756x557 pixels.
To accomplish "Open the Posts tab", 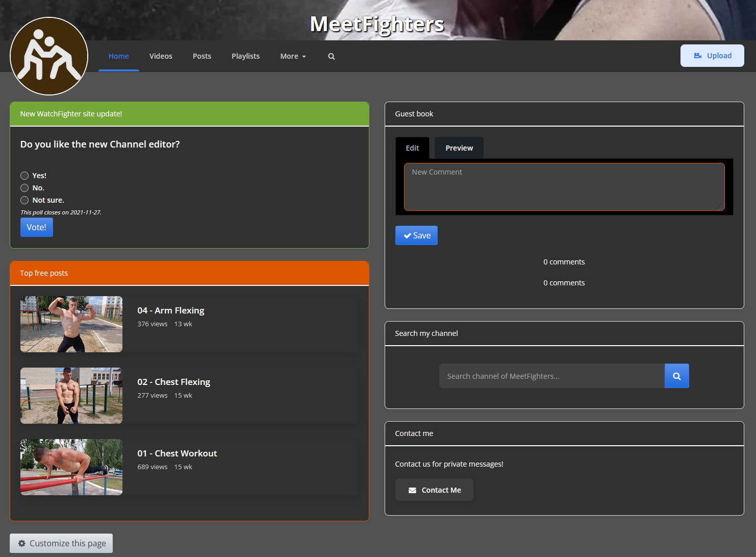I will 202,56.
